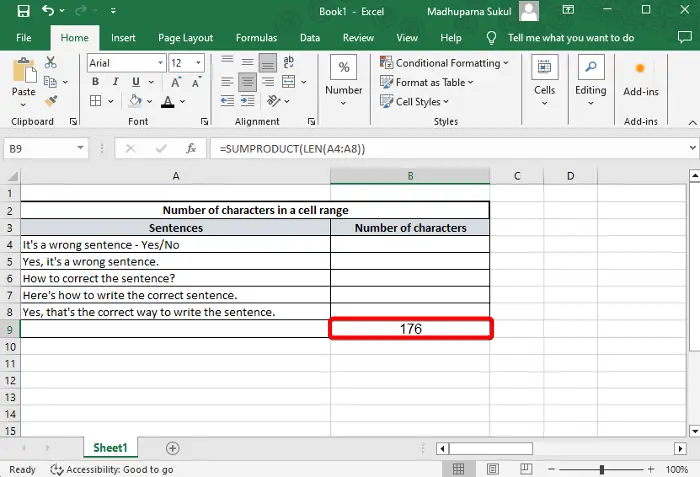Open Cell Styles menu
The width and height of the screenshot is (700, 477).
(x=414, y=101)
